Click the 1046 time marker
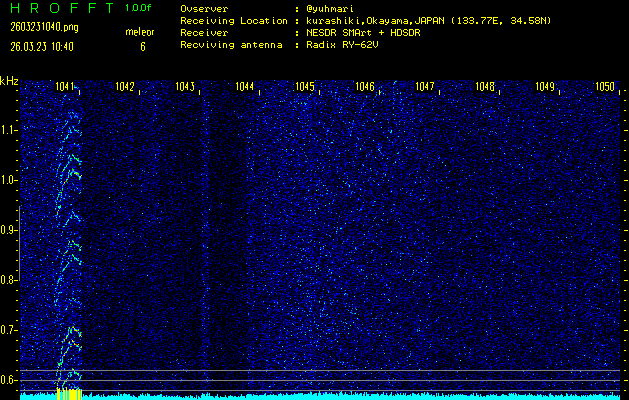Image resolution: width=629 pixels, height=400 pixels. tap(365, 86)
